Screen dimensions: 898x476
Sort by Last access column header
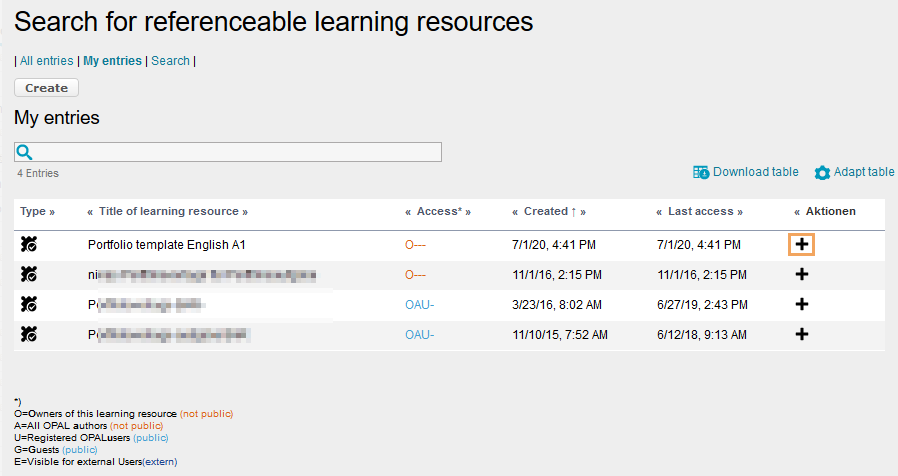pos(699,211)
